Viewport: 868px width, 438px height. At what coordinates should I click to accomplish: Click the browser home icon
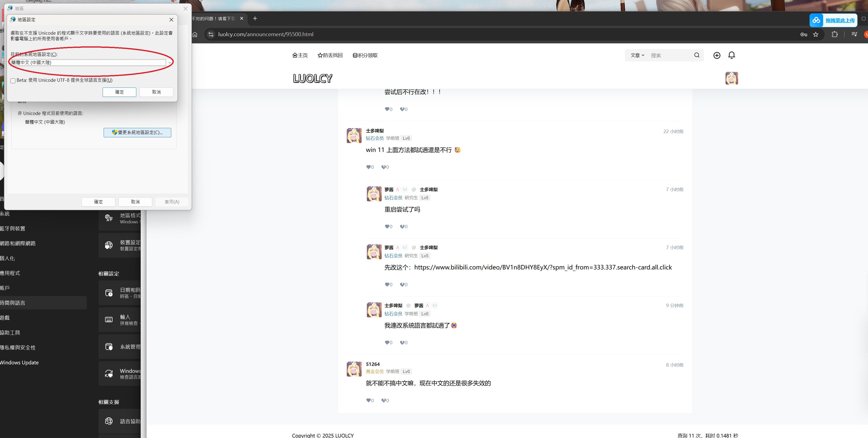[x=195, y=34]
